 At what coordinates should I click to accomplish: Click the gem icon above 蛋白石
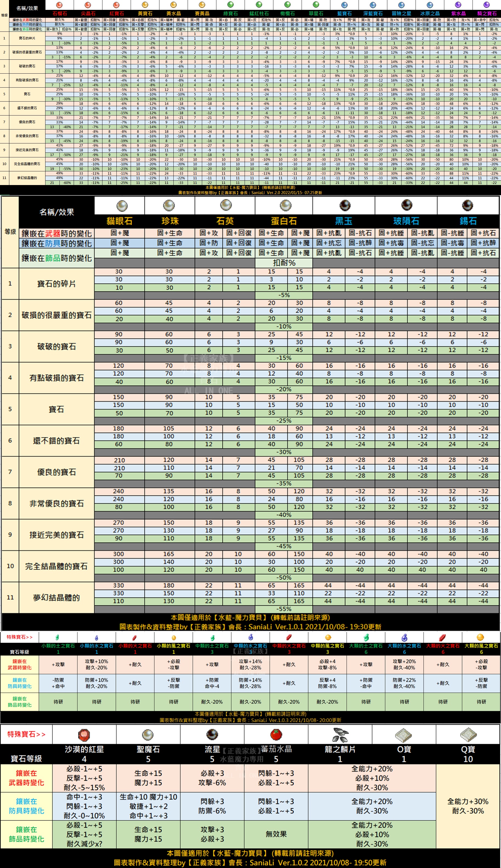(x=286, y=206)
